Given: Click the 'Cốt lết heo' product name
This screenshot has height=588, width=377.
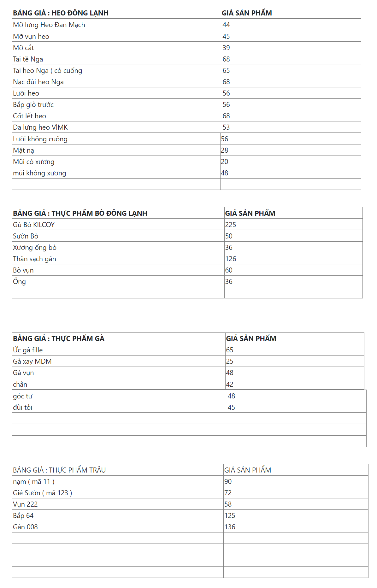Looking at the screenshot, I should pyautogui.click(x=30, y=116).
